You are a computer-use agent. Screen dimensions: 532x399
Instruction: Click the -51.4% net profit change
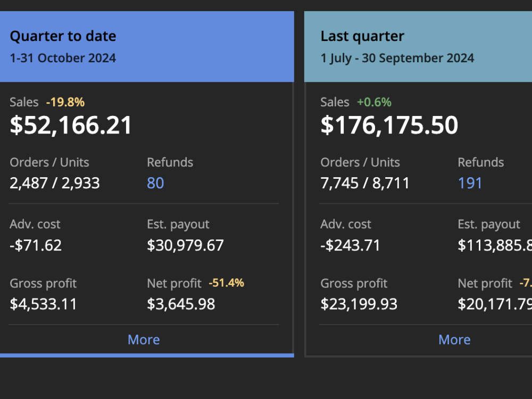coord(226,283)
